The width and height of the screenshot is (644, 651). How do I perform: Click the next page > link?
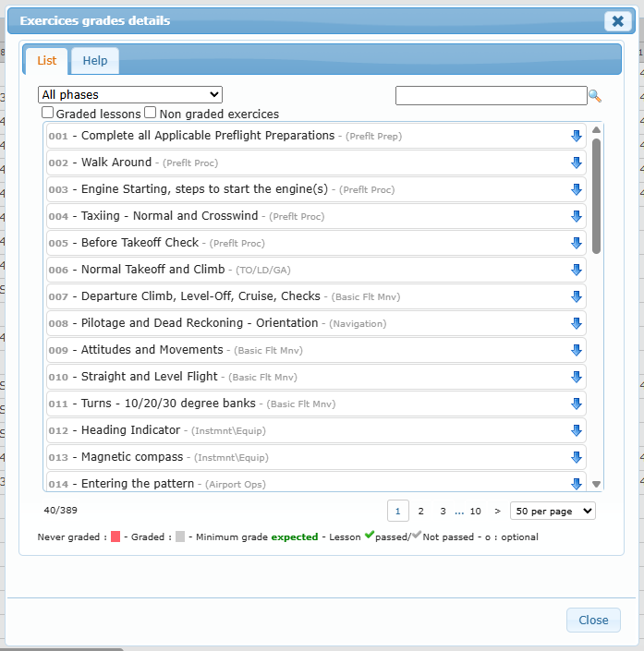pyautogui.click(x=497, y=511)
